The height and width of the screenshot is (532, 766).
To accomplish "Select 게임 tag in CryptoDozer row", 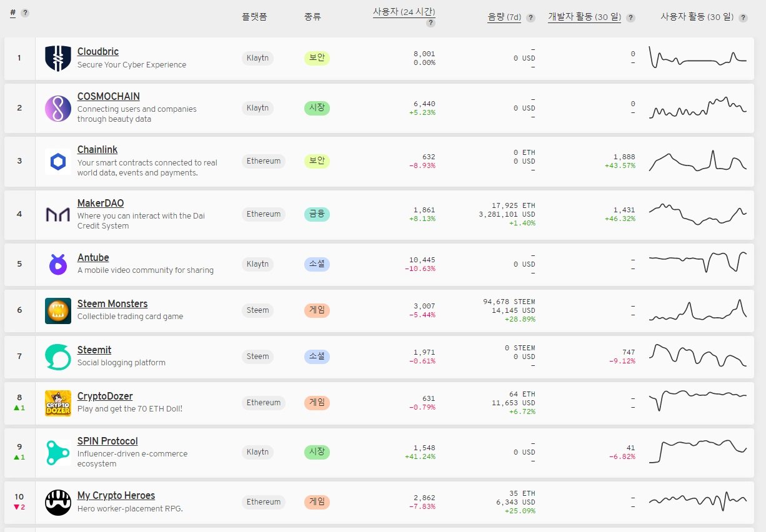I will click(x=317, y=403).
